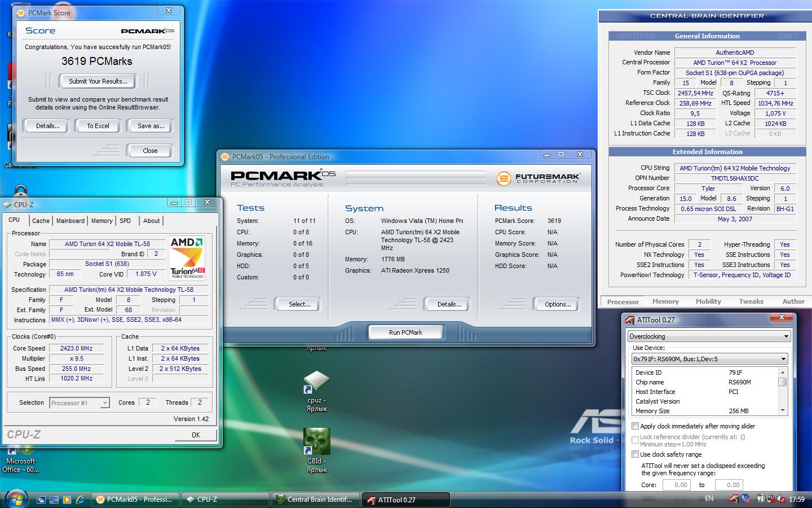Open the power battery tray icon
The width and height of the screenshot is (812, 508).
tap(761, 499)
